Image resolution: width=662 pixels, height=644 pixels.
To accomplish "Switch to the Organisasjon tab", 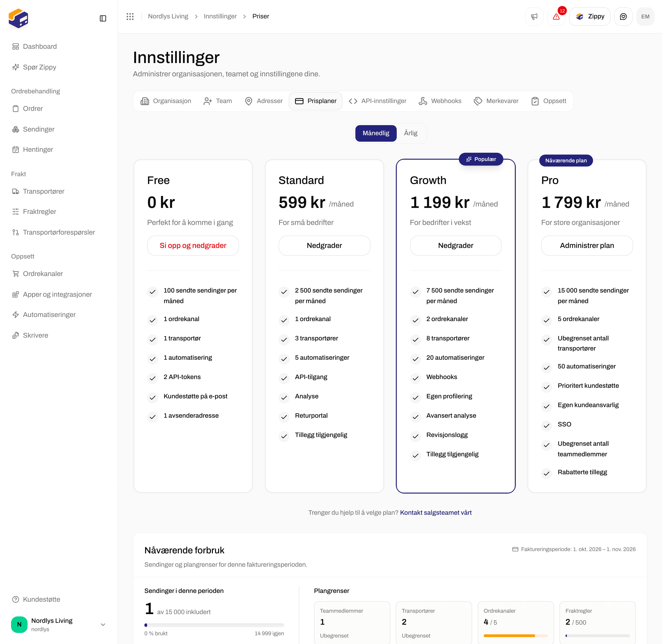I will click(166, 101).
